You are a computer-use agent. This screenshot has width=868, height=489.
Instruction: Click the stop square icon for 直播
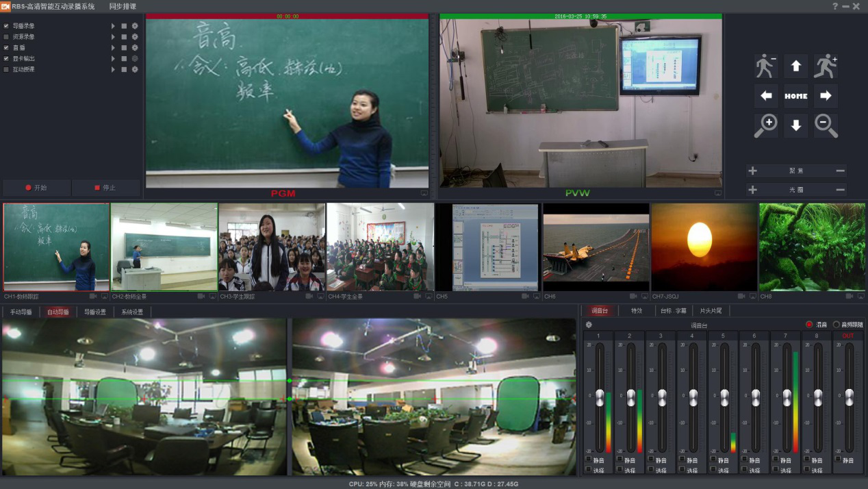point(124,48)
